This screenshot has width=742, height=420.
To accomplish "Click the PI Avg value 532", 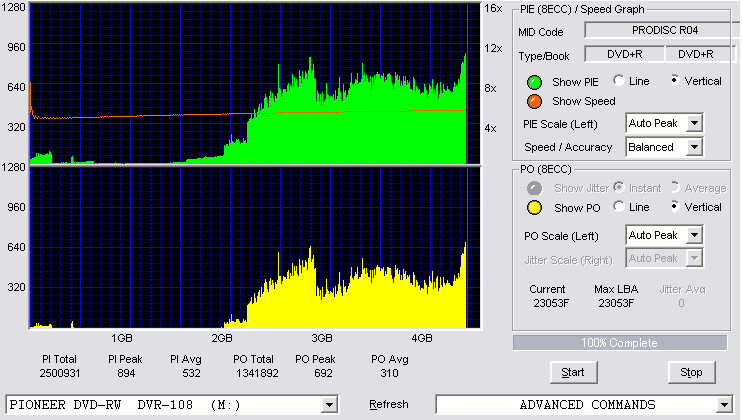I will 191,373.
